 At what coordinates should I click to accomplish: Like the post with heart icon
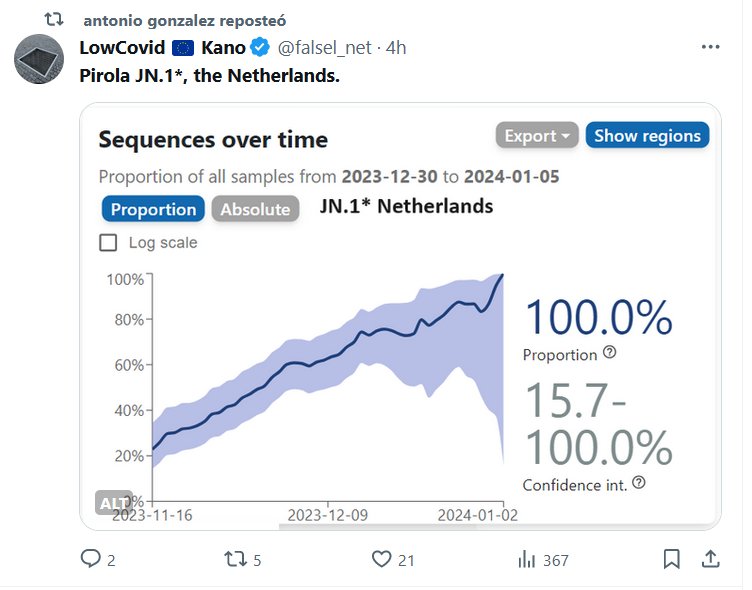tap(381, 560)
